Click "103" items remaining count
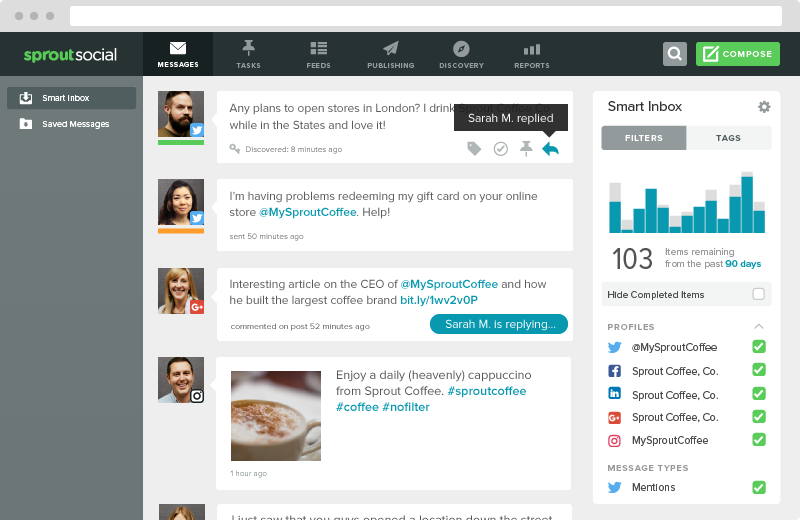800x520 pixels. pyautogui.click(x=632, y=259)
